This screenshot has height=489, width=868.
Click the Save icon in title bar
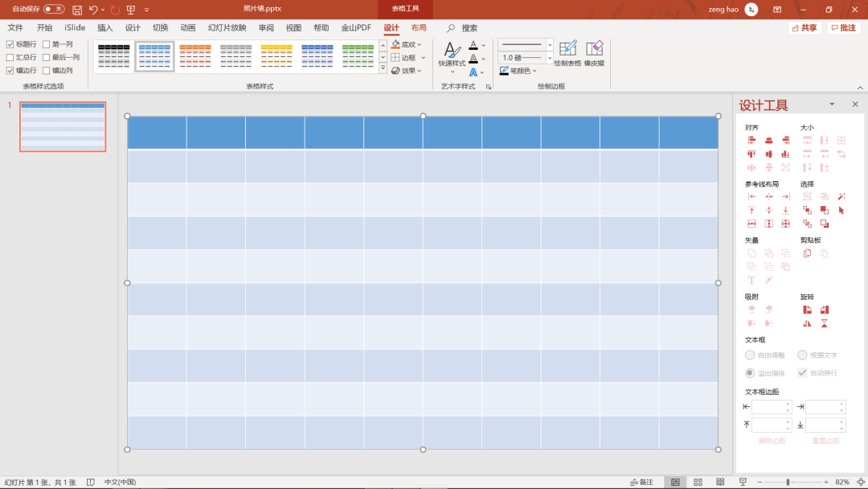point(77,10)
